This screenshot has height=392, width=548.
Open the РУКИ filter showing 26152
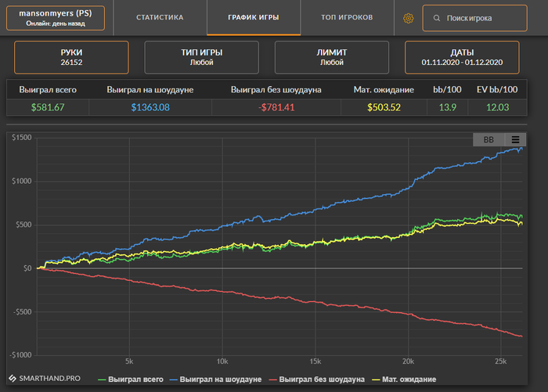pyautogui.click(x=71, y=57)
